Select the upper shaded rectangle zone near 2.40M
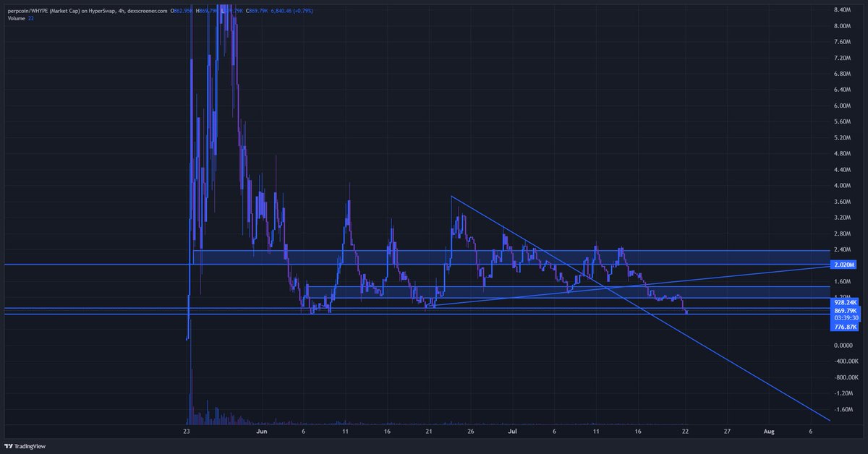Screen dimensions: 868x454 [511, 257]
